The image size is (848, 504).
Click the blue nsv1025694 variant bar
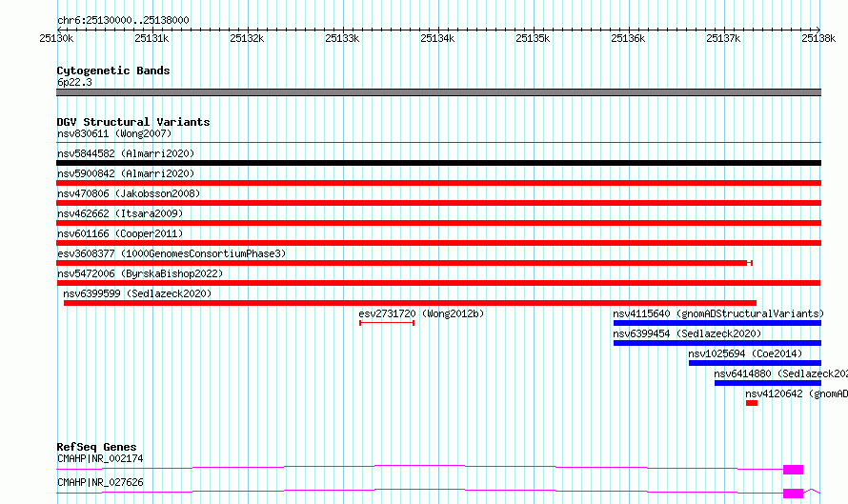click(755, 363)
